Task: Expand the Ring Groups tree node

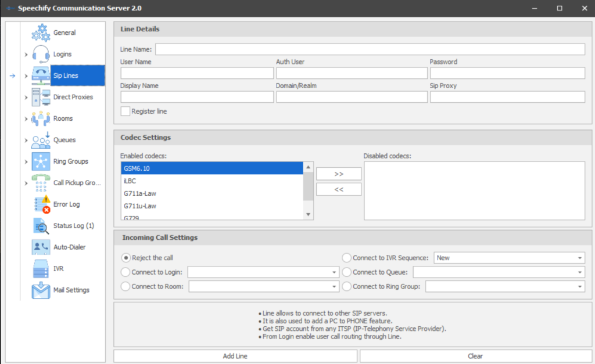Action: tap(26, 161)
